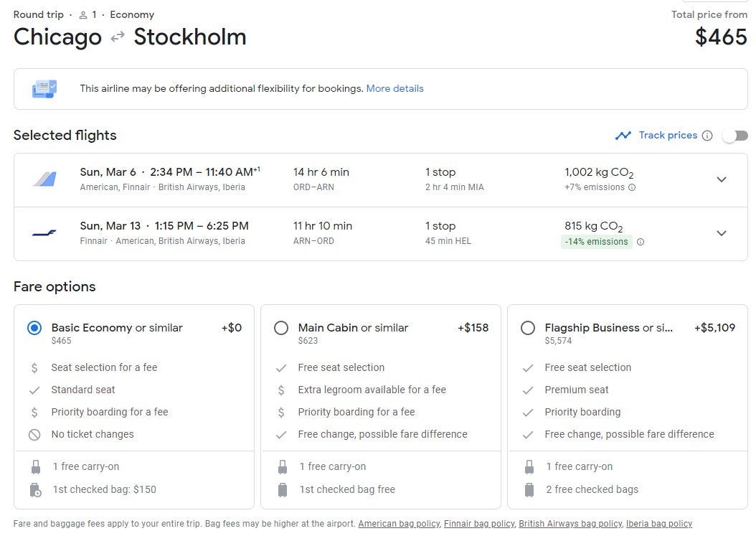Click the booking flexibility banner icon
Screen dimensions: 756x536
click(x=44, y=89)
